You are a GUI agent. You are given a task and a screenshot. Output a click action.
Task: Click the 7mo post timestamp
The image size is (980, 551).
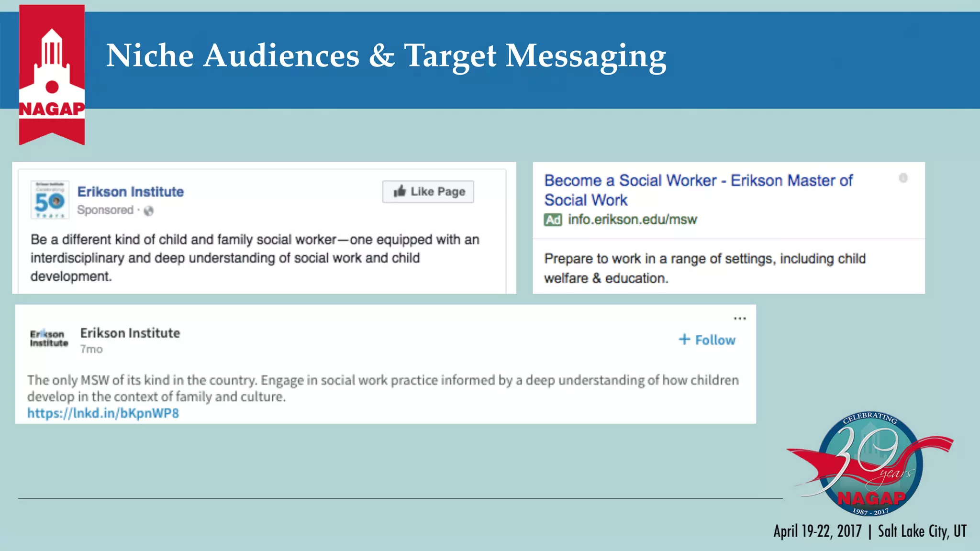[91, 350]
